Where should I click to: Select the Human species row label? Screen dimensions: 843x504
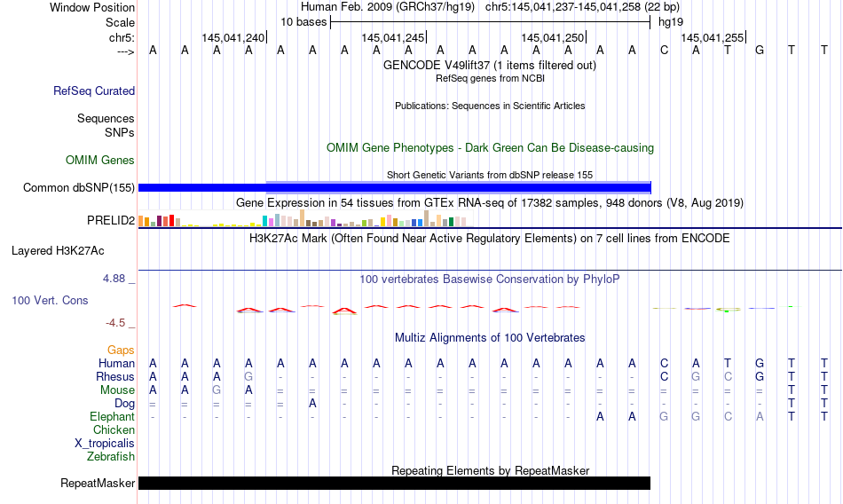pos(116,364)
